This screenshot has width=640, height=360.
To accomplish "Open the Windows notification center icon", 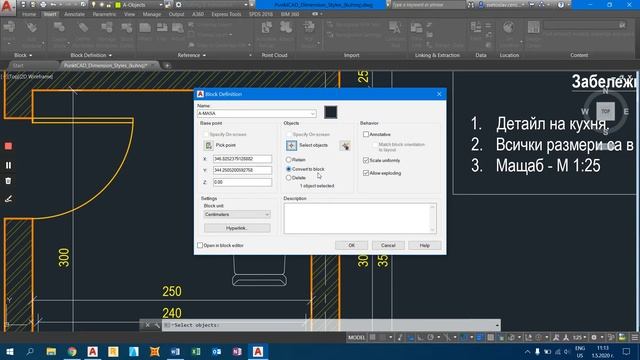I will click(627, 351).
